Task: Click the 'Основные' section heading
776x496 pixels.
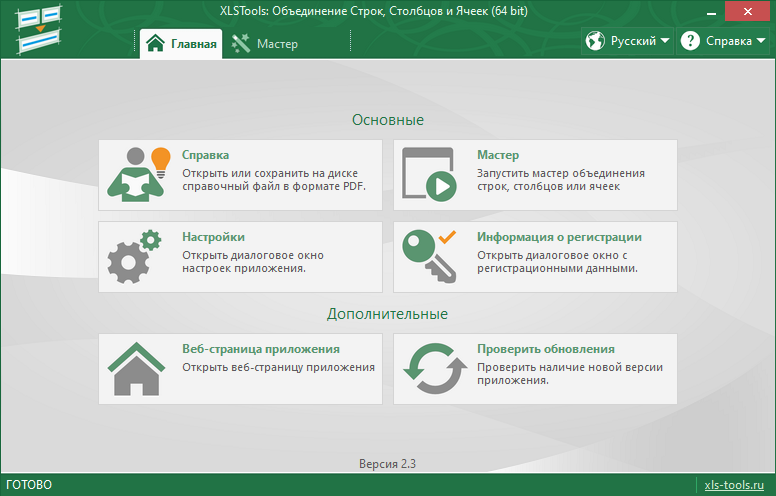Action: (x=388, y=120)
